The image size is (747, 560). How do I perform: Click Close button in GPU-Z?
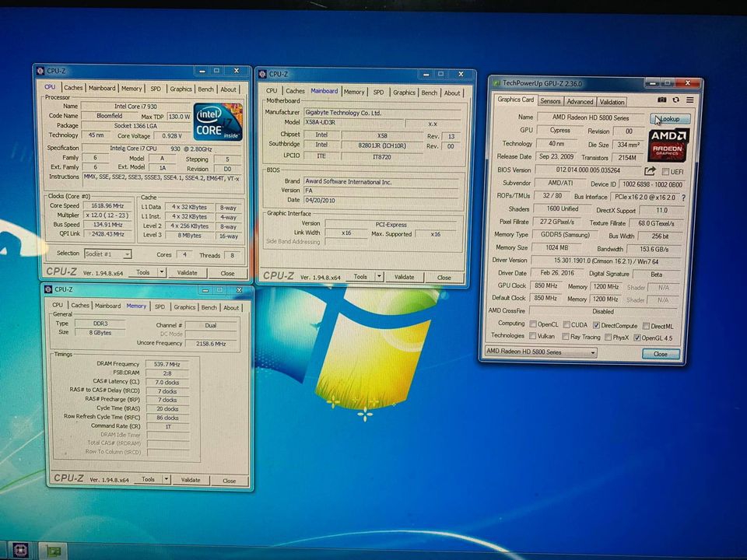point(661,354)
